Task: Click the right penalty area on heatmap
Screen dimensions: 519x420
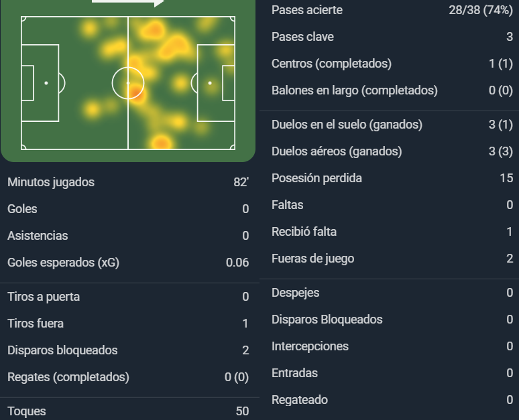Action: [x=216, y=83]
